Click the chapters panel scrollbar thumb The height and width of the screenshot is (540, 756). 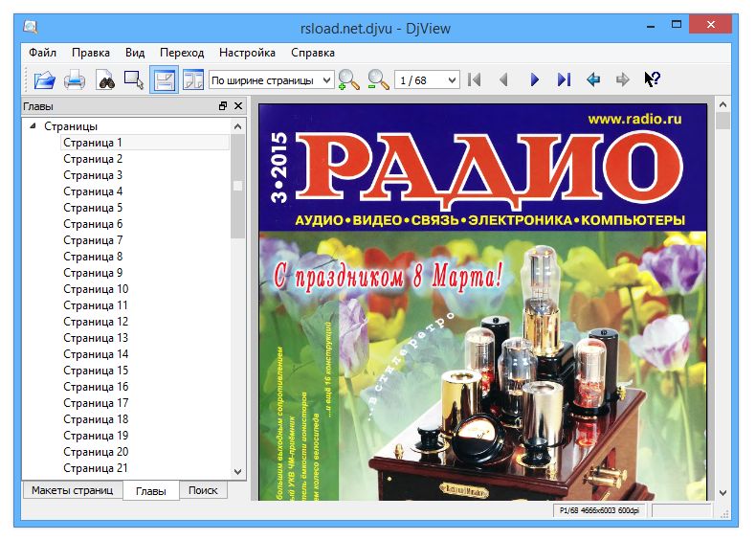(237, 187)
